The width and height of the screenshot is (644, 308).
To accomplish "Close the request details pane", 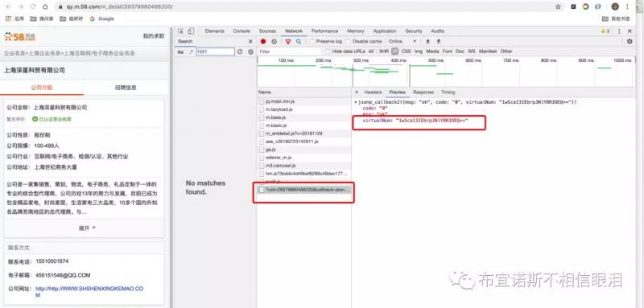I will (x=357, y=92).
